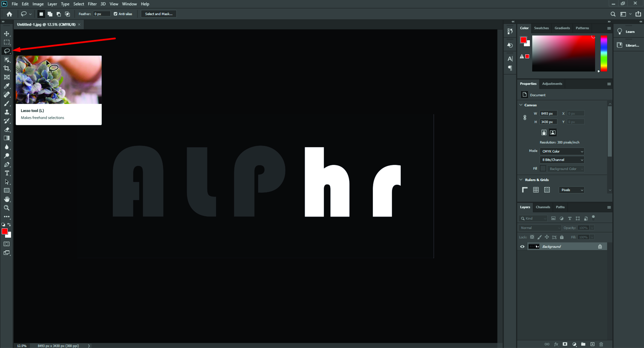Select the Hand tool
The height and width of the screenshot is (348, 644).
[7, 199]
